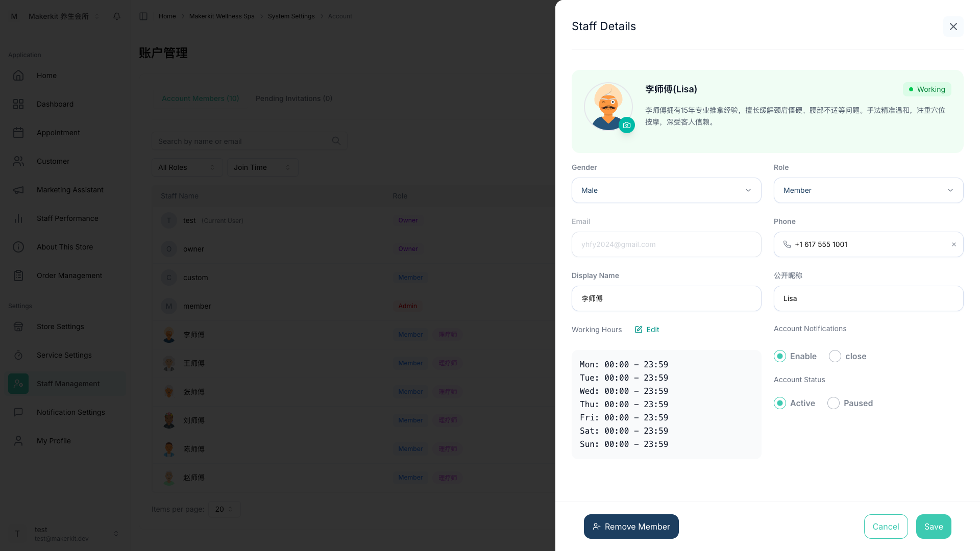Click the notification bell icon
This screenshot has height=551, width=980.
coord(117,16)
